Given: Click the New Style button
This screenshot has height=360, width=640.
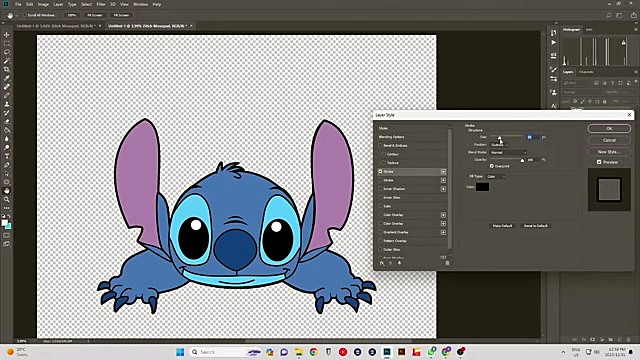Looking at the screenshot, I should click(609, 151).
